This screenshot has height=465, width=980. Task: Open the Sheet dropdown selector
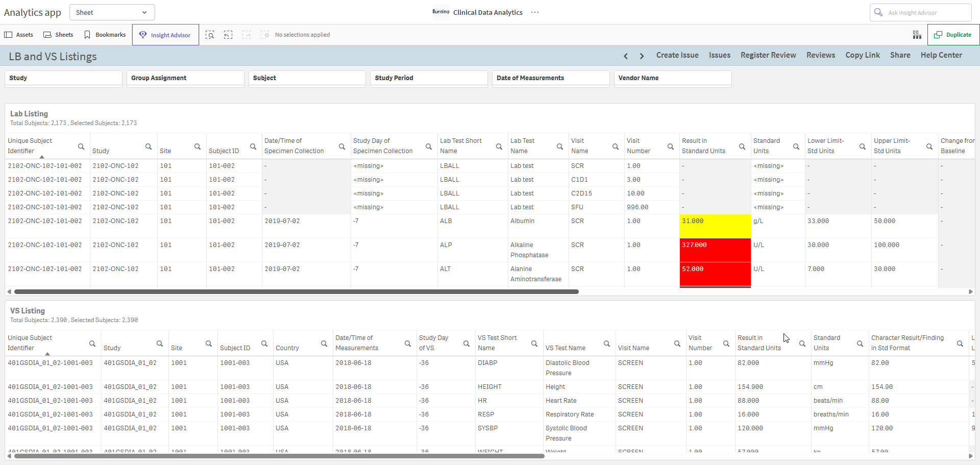pos(112,12)
